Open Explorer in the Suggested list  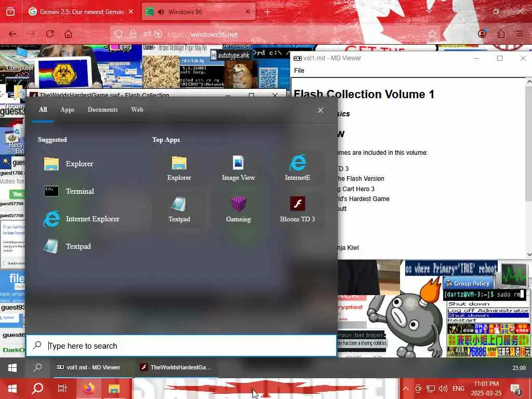(x=69, y=164)
